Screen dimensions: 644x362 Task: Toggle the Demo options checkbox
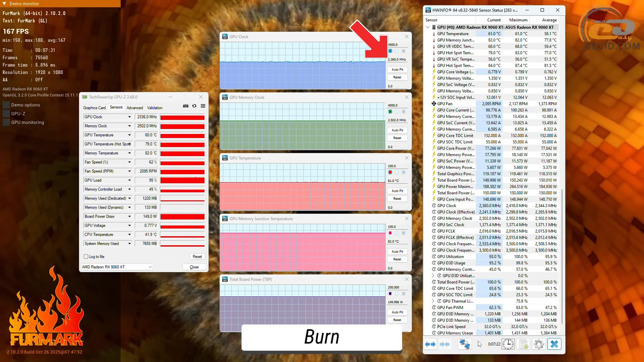tap(6, 105)
